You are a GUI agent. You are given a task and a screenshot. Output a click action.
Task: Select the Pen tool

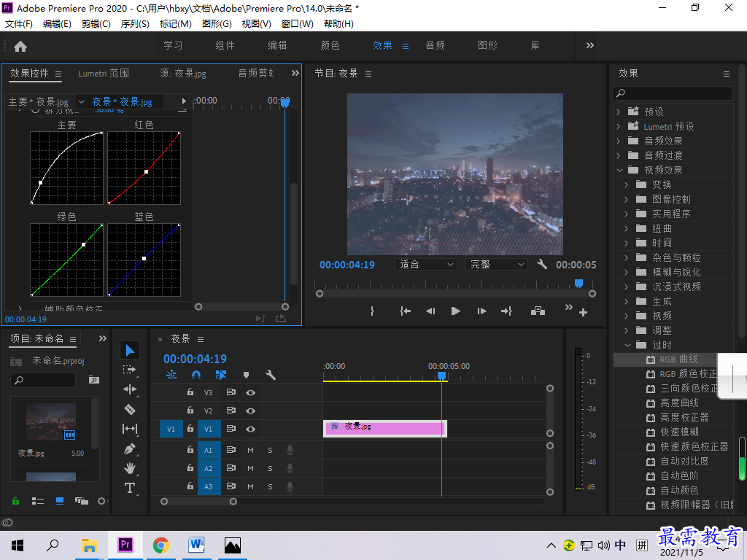click(130, 448)
